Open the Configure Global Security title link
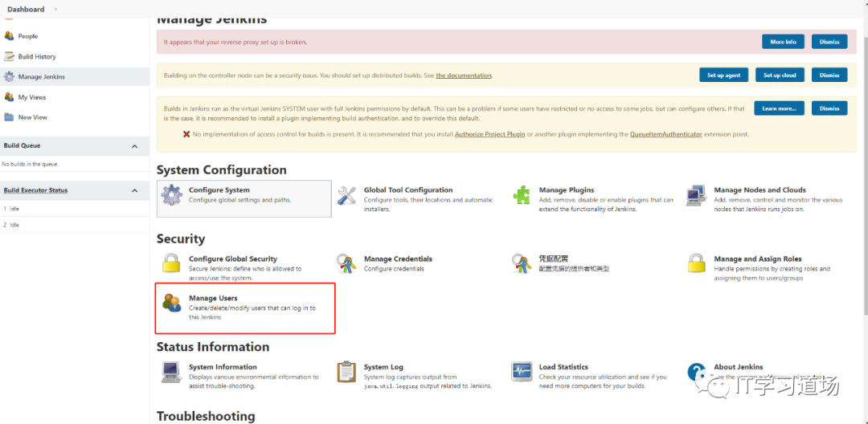The image size is (868, 424). click(x=233, y=259)
